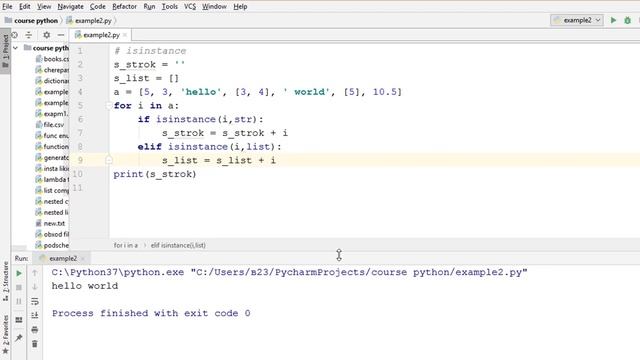This screenshot has width=640, height=360.
Task: Select the list comp file in tree
Action: (x=52, y=190)
